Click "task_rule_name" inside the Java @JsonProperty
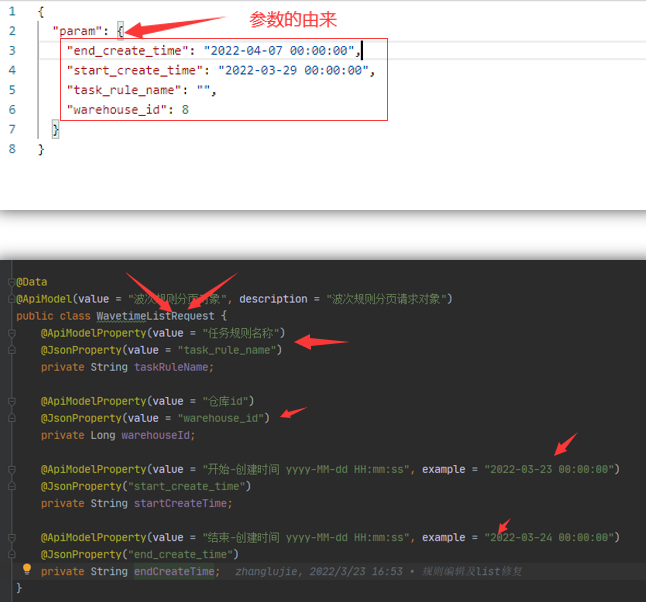646x602 pixels. click(x=227, y=350)
